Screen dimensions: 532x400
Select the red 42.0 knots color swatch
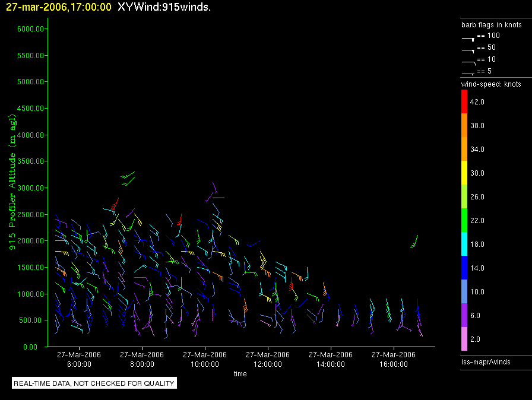click(464, 101)
